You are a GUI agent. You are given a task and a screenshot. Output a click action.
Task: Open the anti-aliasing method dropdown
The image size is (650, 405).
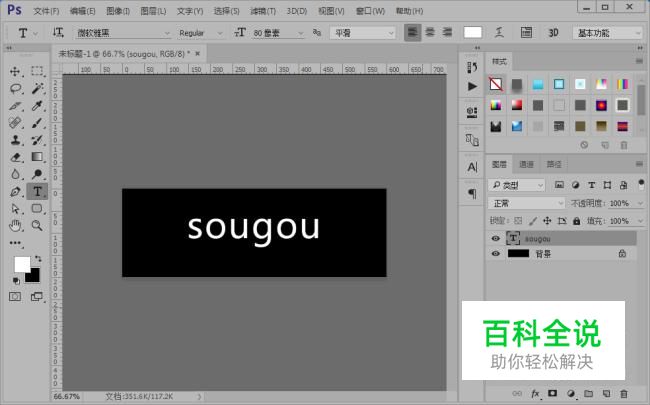363,33
